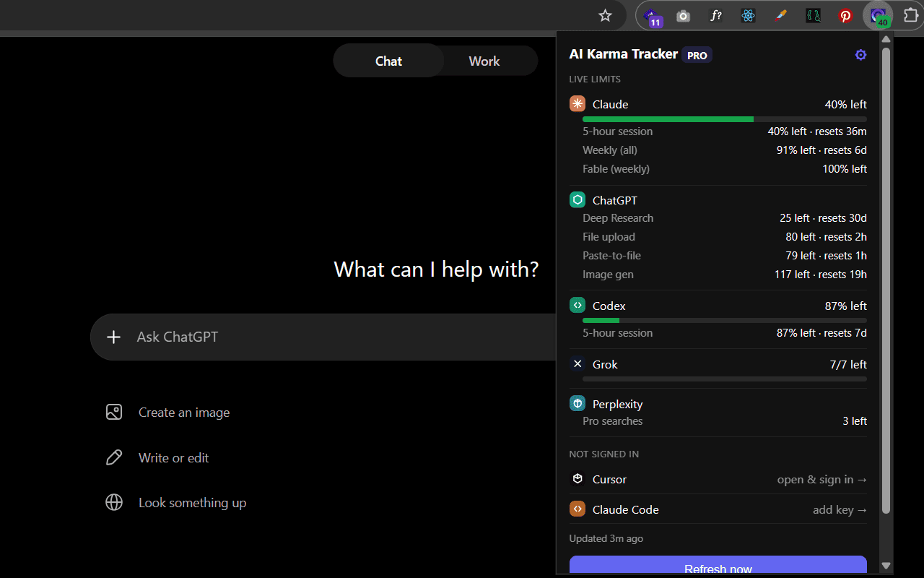Click Claude Code 'add key' link
The image size is (924, 578).
[x=840, y=509]
